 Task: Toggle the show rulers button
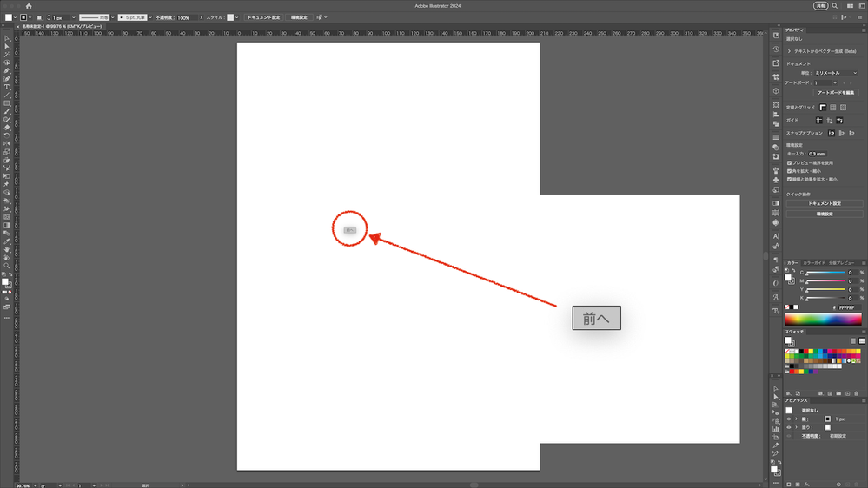coord(823,108)
